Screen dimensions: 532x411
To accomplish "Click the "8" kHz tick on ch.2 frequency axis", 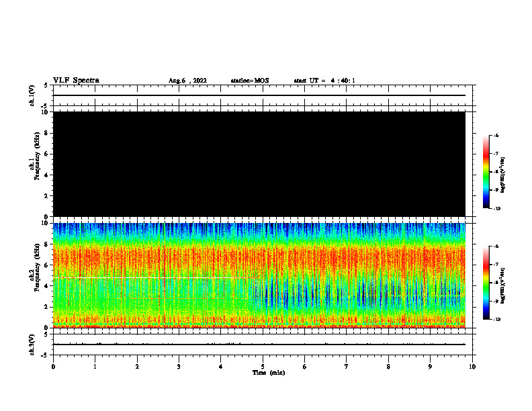I will point(47,244).
